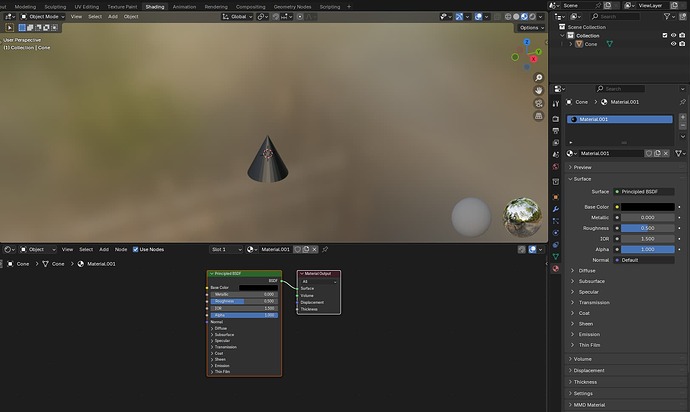
Task: Expand the Cone item in outliner
Action: 571,44
